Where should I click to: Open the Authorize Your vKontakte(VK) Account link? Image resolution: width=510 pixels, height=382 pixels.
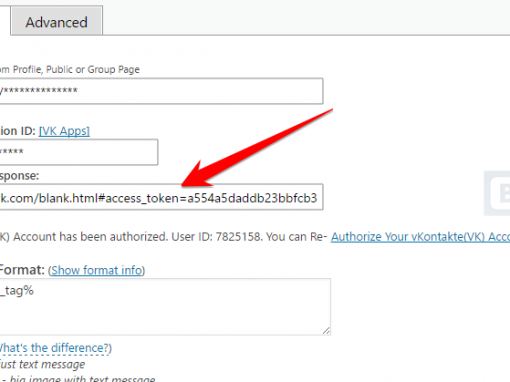pos(420,237)
